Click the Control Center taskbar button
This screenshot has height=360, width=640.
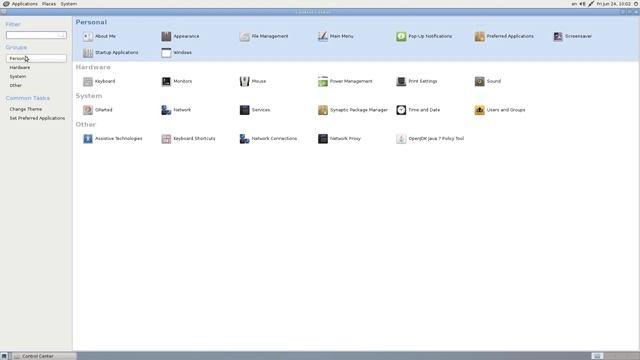(43, 356)
